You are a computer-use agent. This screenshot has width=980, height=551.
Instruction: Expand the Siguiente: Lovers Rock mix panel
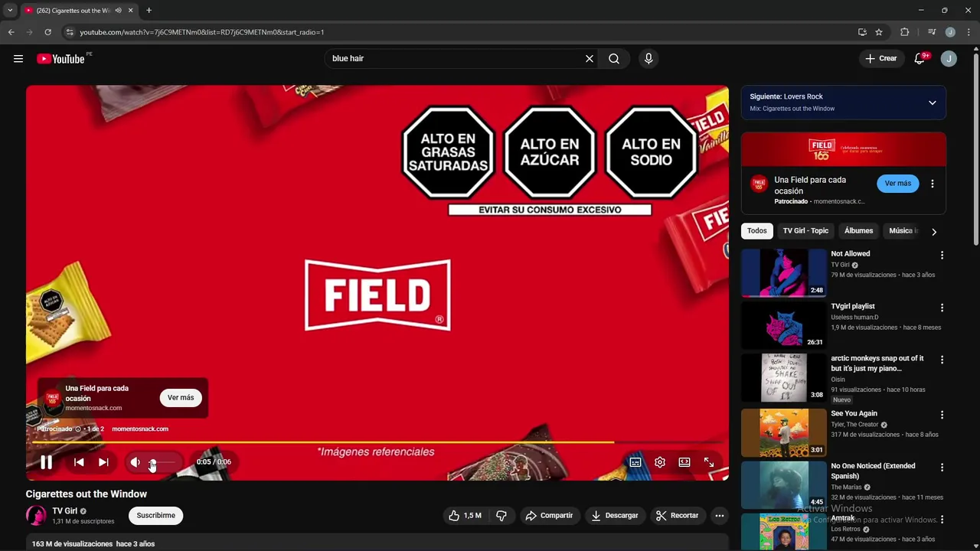pos(932,103)
